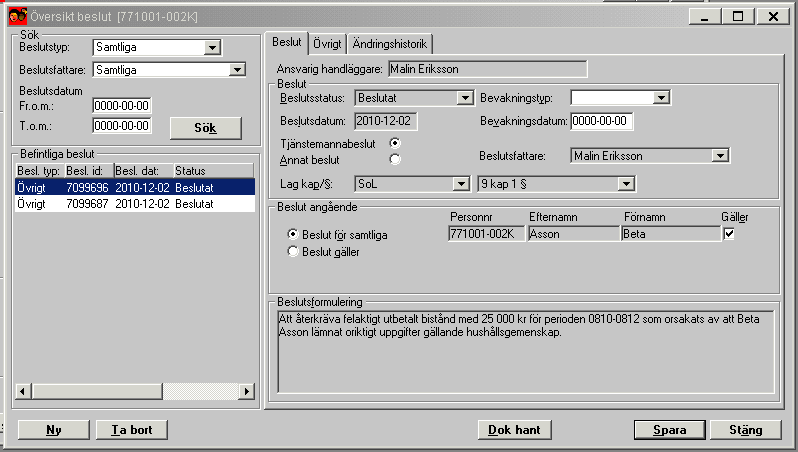
Task: Click the Besl. typ column header
Action: coord(40,171)
